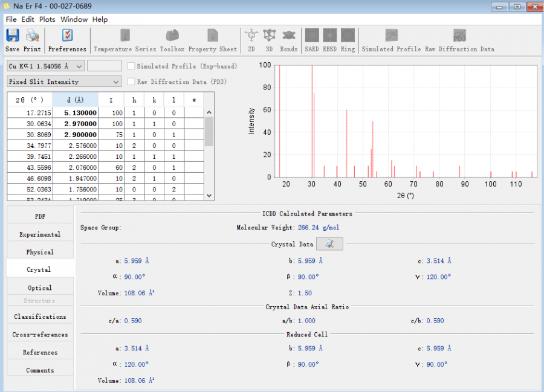Switch to the Experimental tab

[40, 234]
